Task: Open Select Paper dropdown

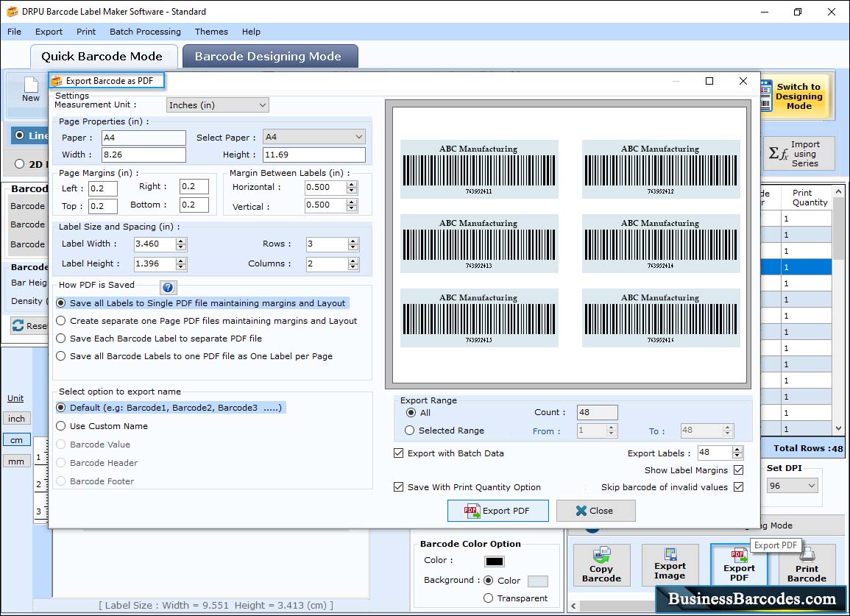Action: pyautogui.click(x=314, y=137)
